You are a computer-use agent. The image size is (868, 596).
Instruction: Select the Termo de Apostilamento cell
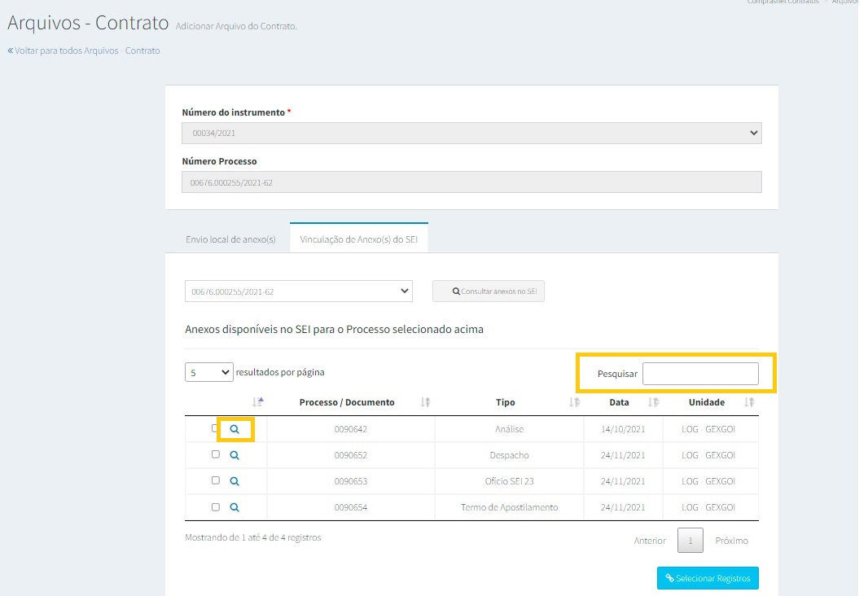pyautogui.click(x=509, y=507)
